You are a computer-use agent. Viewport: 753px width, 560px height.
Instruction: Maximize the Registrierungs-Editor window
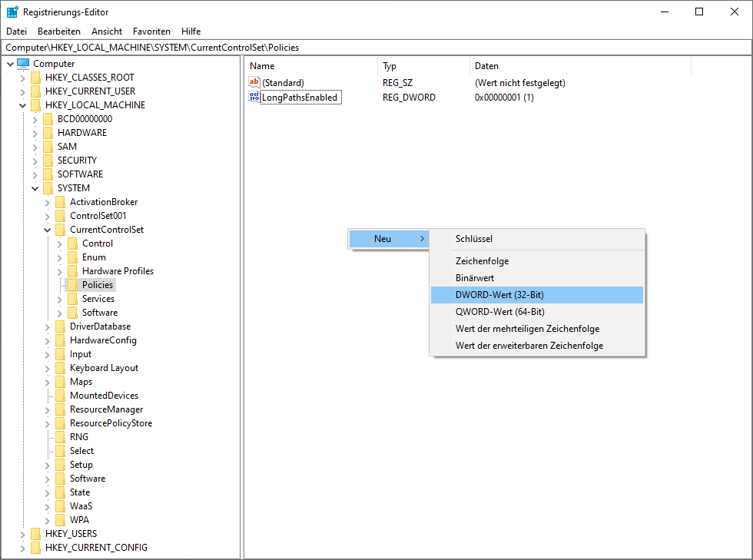(x=699, y=12)
